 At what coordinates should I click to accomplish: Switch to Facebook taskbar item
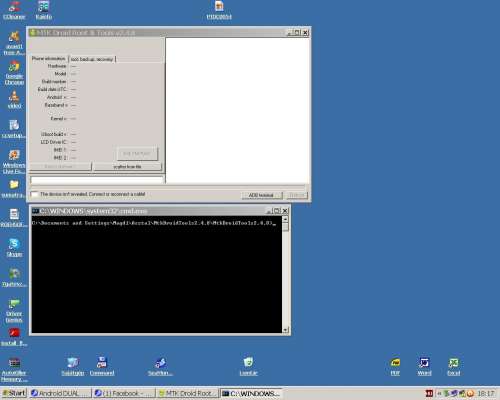(x=124, y=393)
